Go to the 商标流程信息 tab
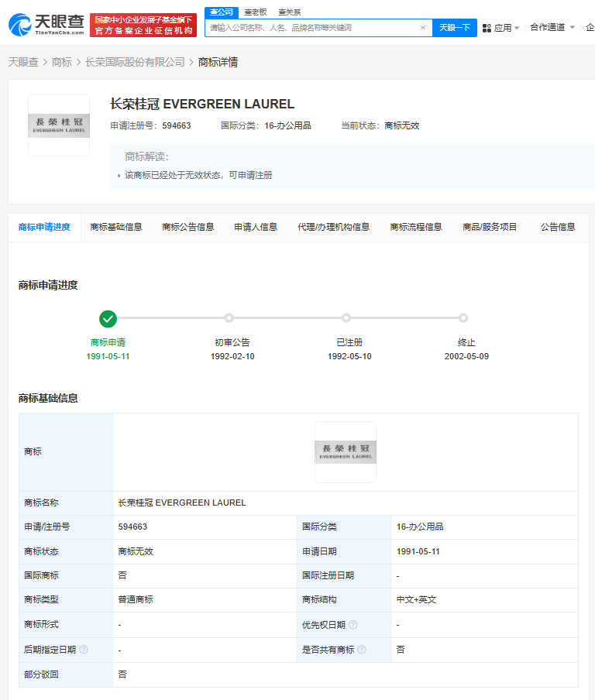 (416, 227)
